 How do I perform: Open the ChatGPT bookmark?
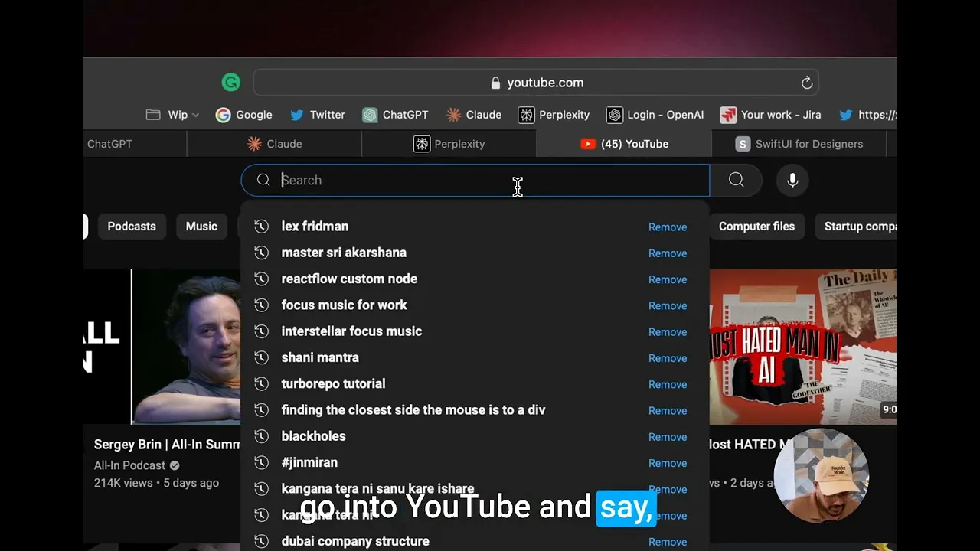point(395,115)
